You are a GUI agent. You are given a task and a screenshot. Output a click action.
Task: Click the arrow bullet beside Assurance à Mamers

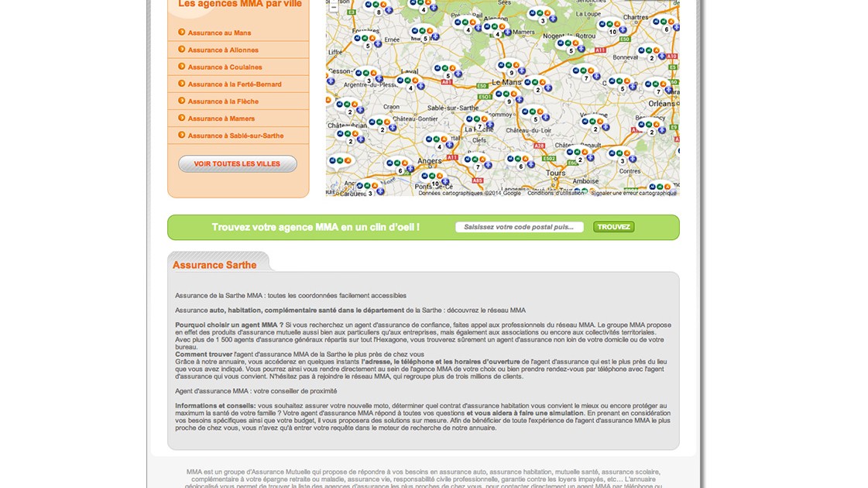pos(181,118)
